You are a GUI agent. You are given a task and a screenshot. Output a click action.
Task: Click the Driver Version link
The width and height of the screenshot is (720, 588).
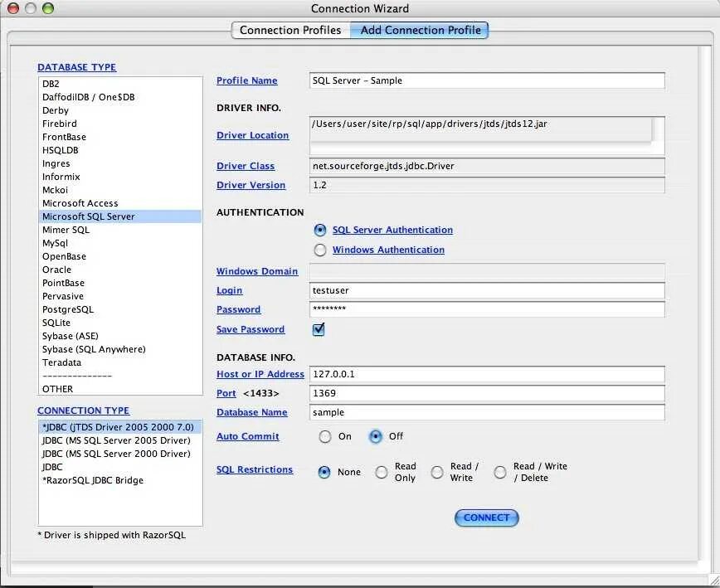[251, 185]
